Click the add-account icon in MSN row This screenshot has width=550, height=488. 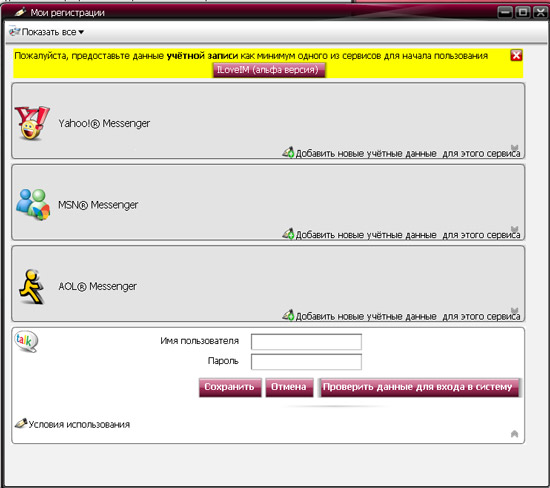288,234
